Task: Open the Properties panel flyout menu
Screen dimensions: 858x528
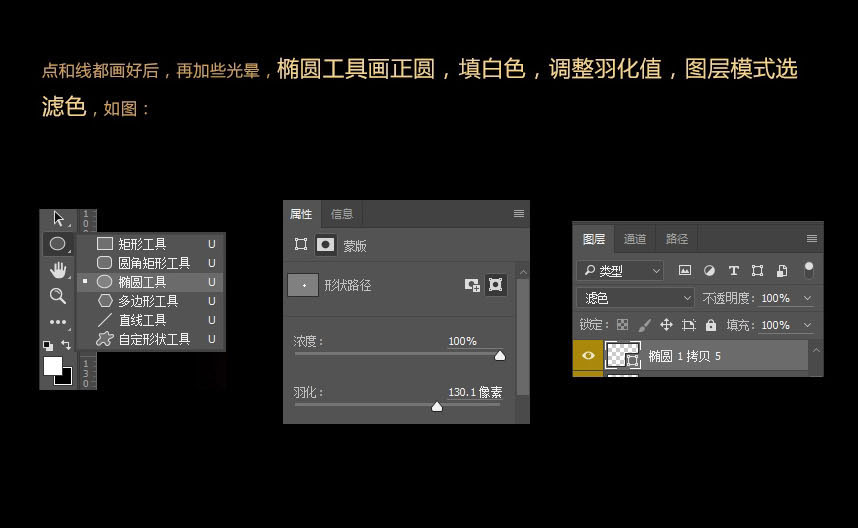Action: click(x=519, y=213)
